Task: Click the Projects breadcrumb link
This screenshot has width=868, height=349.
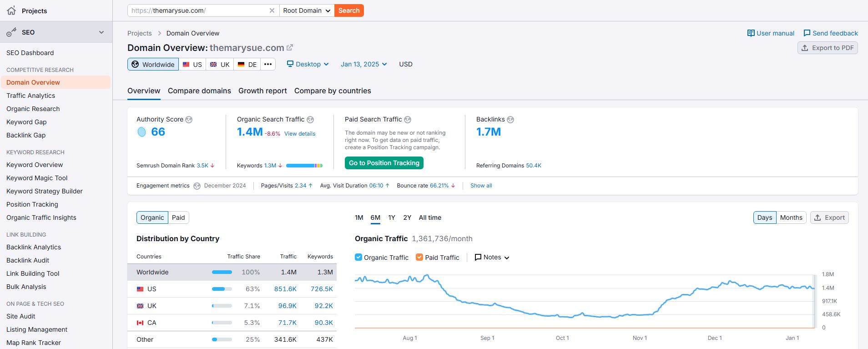Action: [x=139, y=33]
